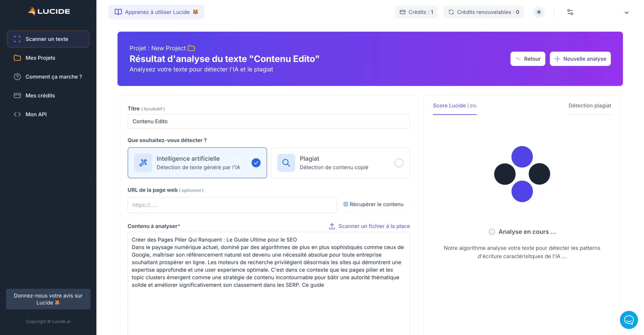This screenshot has width=644, height=335.
Task: Switch to the Détection plagiat tab
Action: pyautogui.click(x=590, y=105)
